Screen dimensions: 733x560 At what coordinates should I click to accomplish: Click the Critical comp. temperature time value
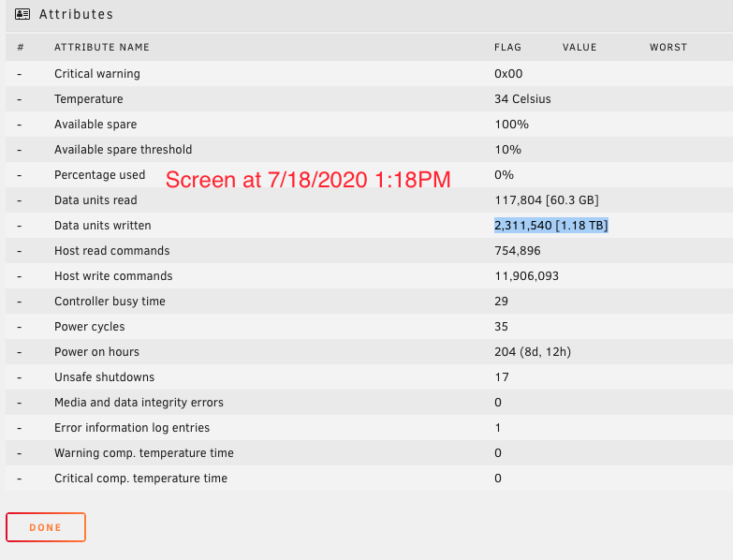point(498,478)
